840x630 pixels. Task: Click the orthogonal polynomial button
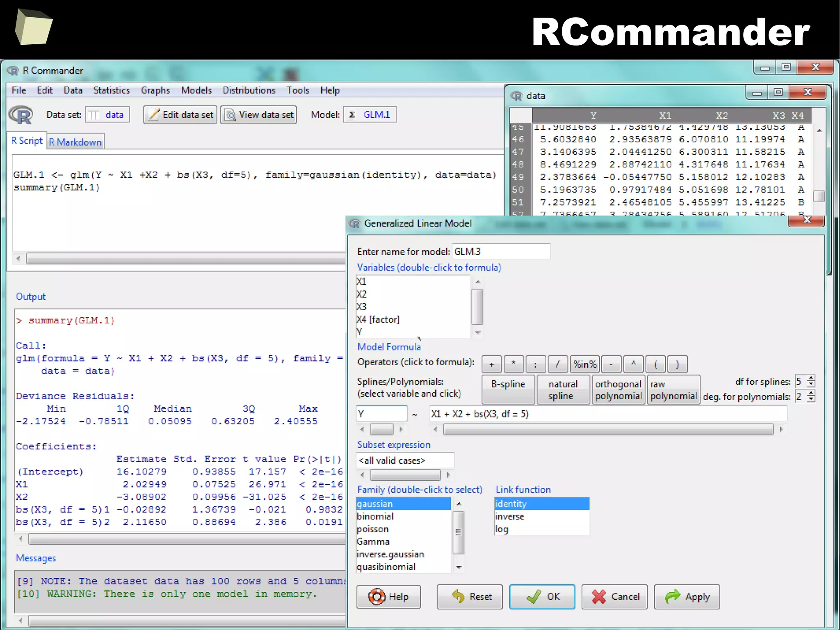tap(618, 389)
